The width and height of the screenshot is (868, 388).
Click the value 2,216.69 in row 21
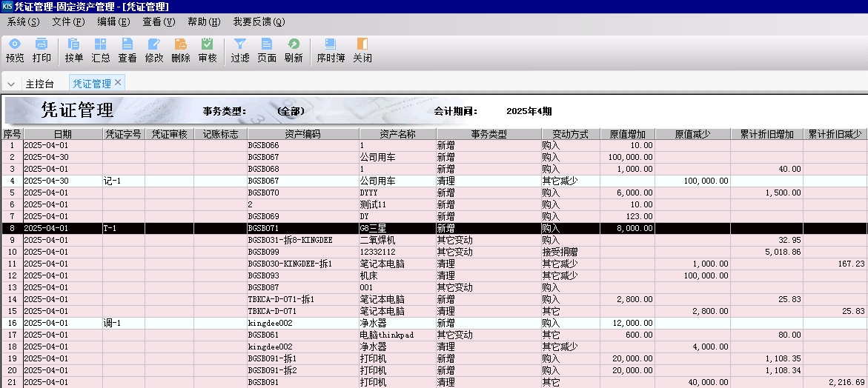point(835,383)
